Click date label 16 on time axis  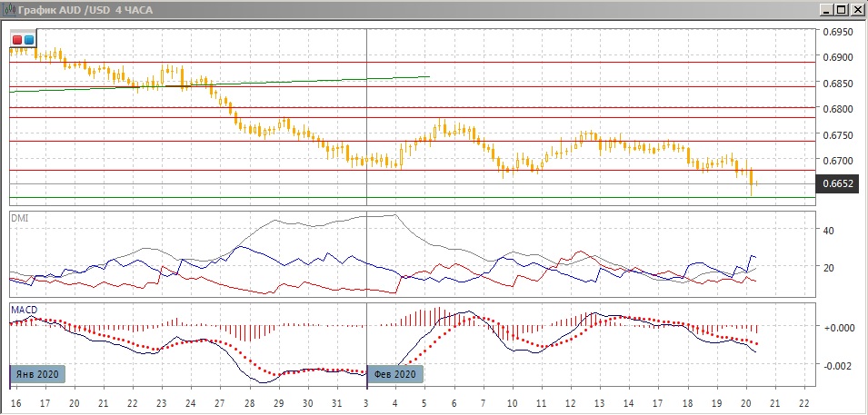[15, 402]
